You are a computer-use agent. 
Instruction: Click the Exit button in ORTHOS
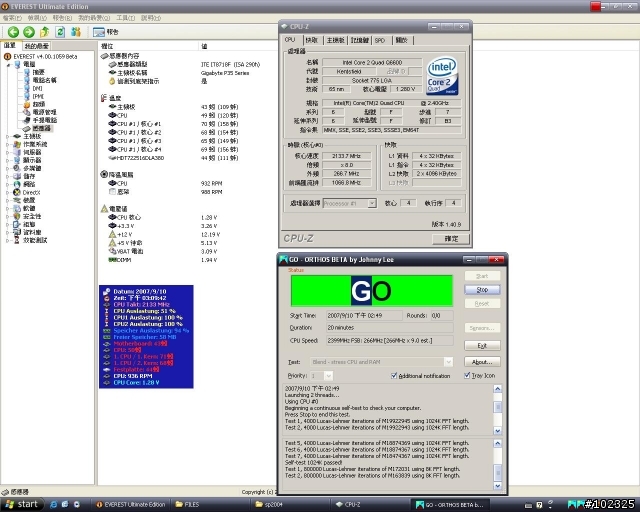click(482, 345)
